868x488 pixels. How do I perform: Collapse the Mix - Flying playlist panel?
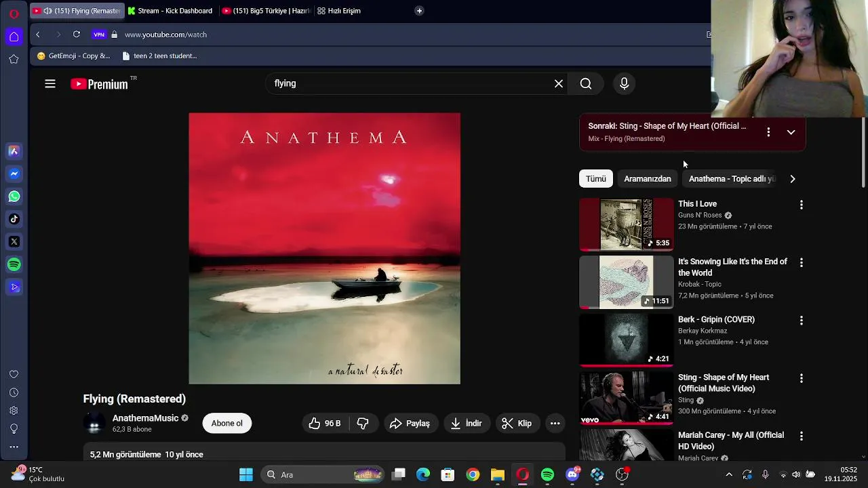[x=791, y=132]
